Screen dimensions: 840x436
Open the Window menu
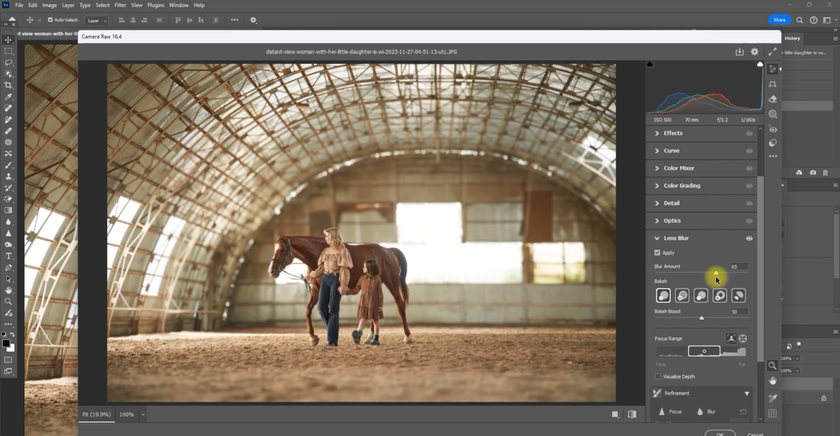pyautogui.click(x=178, y=5)
